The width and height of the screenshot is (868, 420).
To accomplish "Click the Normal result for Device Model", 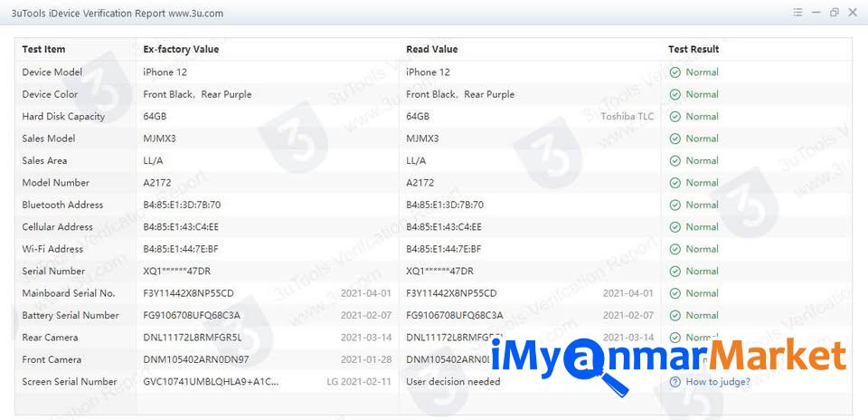I will pyautogui.click(x=702, y=72).
